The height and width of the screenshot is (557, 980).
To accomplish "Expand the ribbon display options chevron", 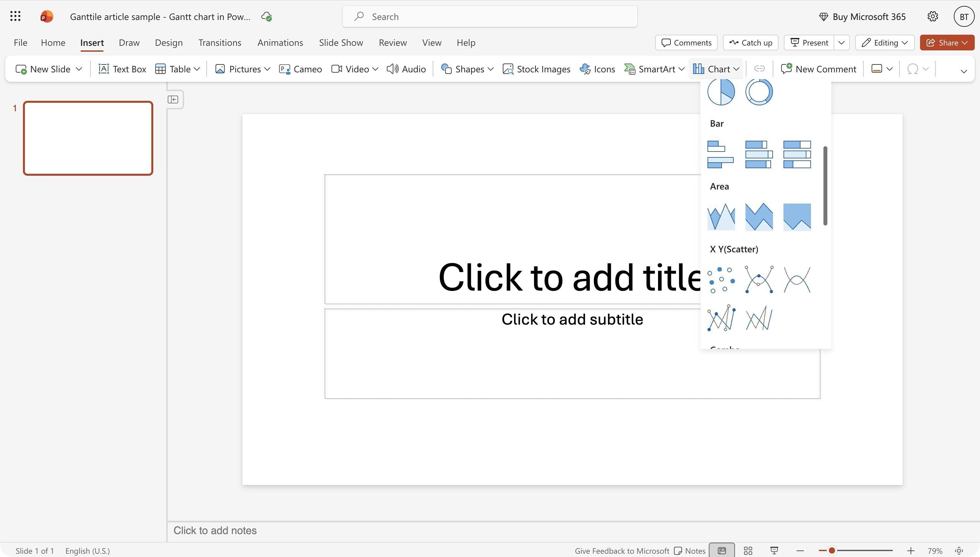I will tap(964, 71).
